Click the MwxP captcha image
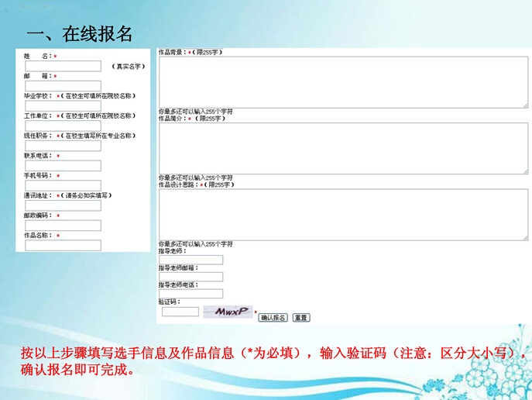This screenshot has height=400, width=532. 227,312
